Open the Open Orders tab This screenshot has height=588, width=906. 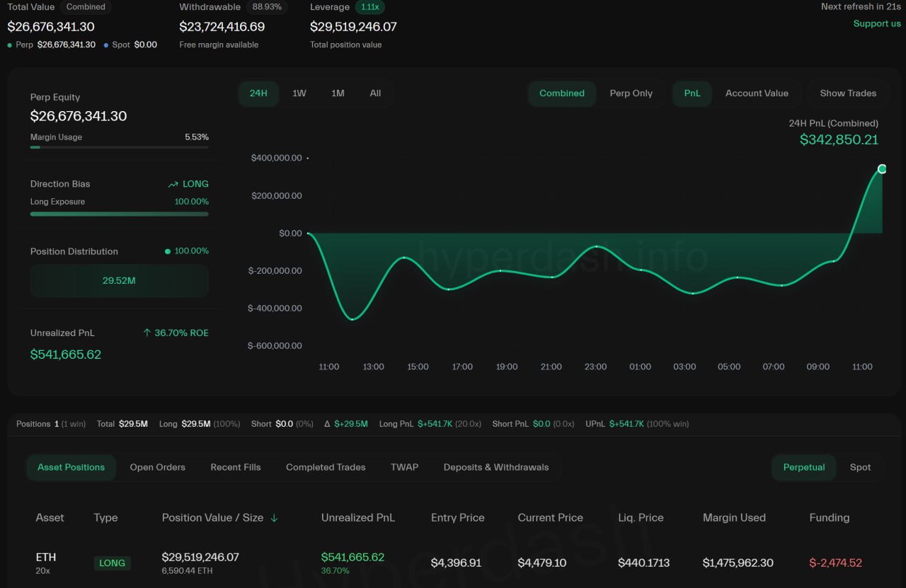point(157,467)
